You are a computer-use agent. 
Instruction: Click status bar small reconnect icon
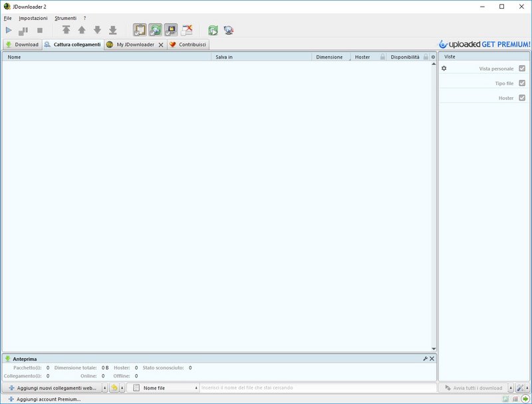pyautogui.click(x=505, y=399)
